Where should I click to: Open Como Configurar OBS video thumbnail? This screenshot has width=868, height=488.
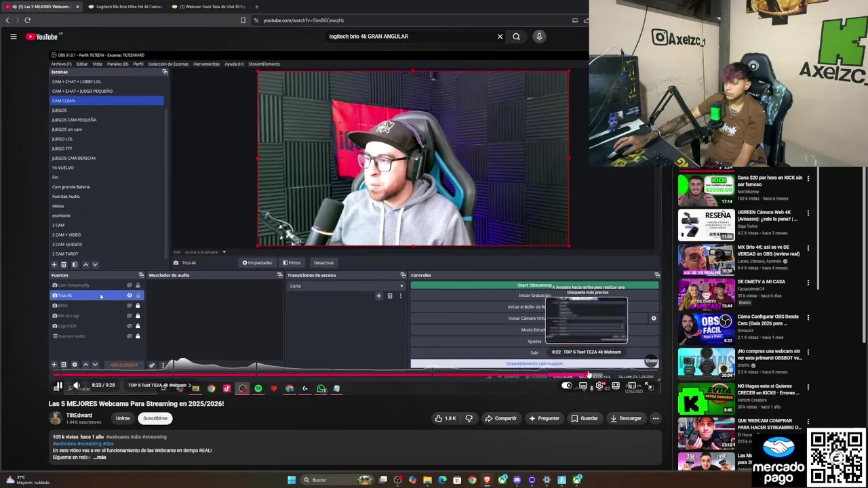pyautogui.click(x=706, y=329)
